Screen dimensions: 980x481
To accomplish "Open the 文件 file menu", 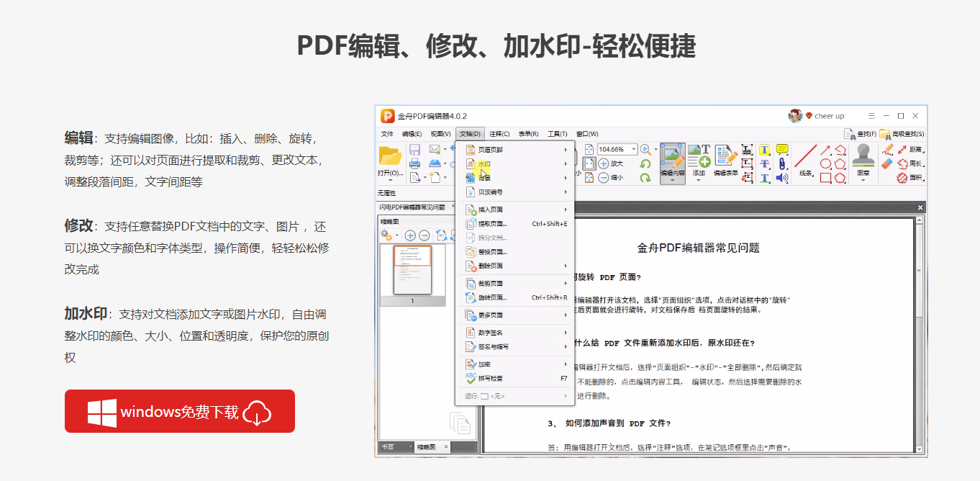I will 387,134.
